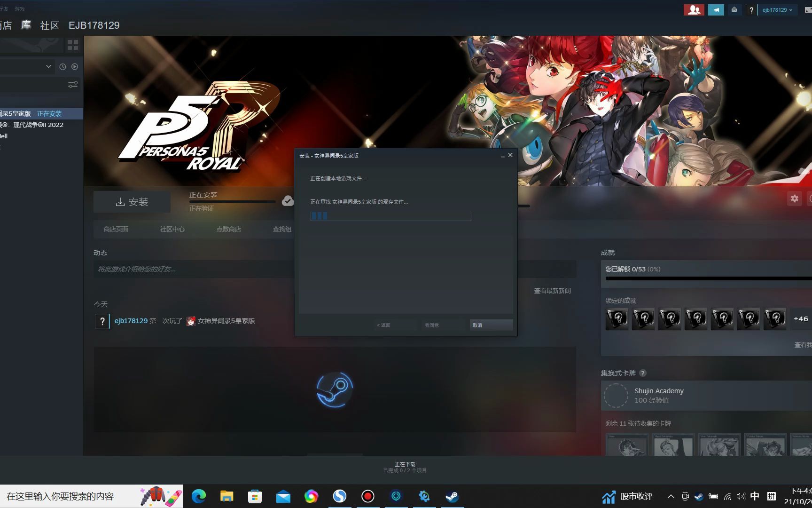
Task: Click the install dialog progress bar
Action: pyautogui.click(x=390, y=216)
